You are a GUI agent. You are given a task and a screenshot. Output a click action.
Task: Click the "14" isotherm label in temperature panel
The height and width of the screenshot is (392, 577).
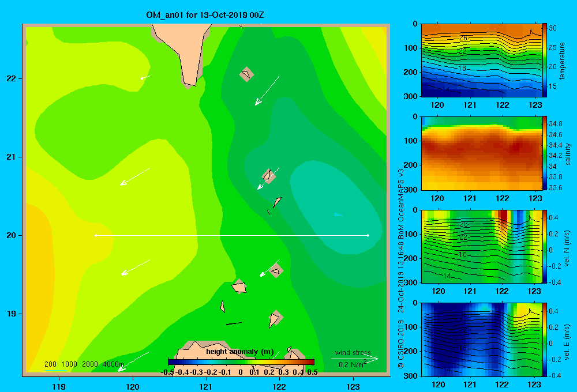445,90
